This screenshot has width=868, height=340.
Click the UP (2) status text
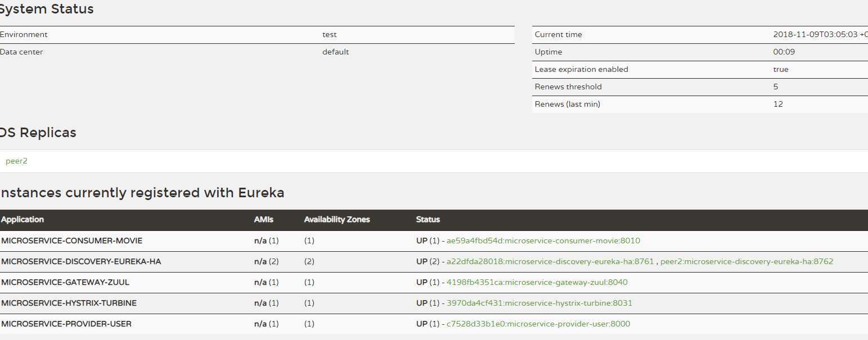point(428,261)
